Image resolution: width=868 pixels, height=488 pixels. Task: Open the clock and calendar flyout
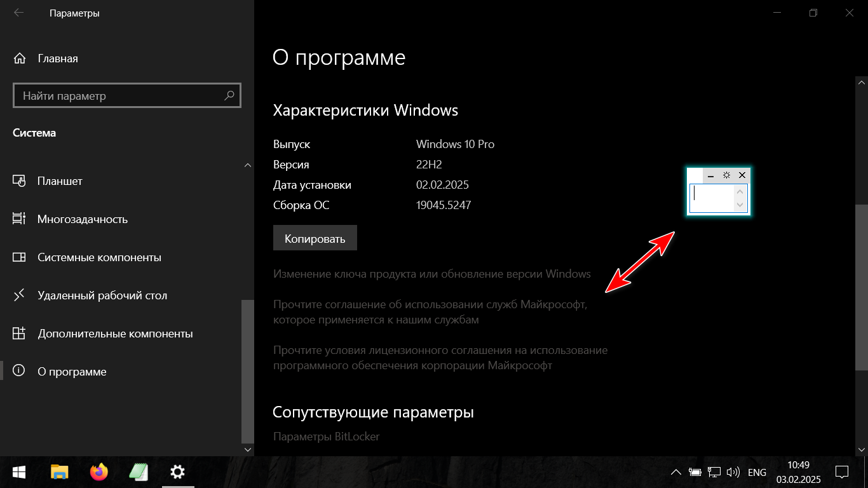[x=799, y=472]
